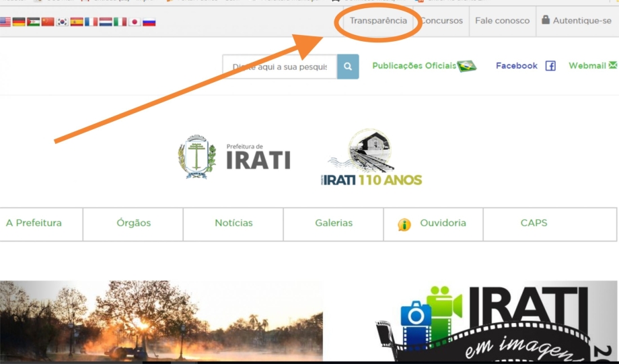Screen dimensions: 619x364
Task: Select the South Korean flag language
Action: tap(63, 22)
